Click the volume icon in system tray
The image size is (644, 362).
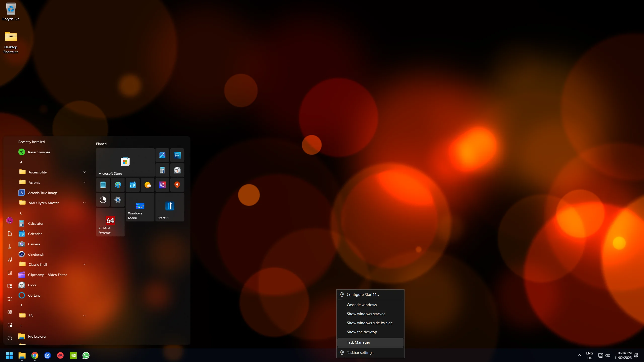coord(608,355)
